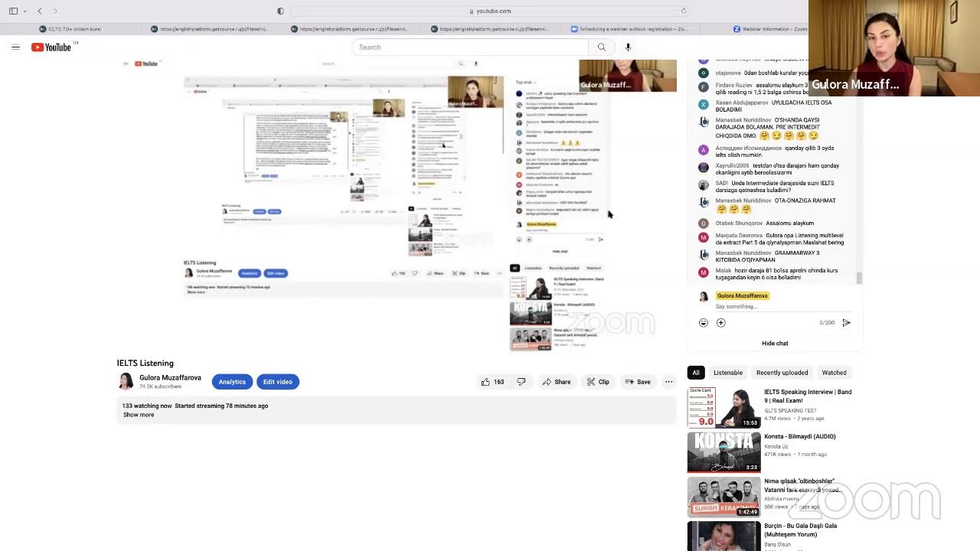Open the Safari sidebar toggle icon
Image resolution: width=980 pixels, height=551 pixels.
[13, 11]
